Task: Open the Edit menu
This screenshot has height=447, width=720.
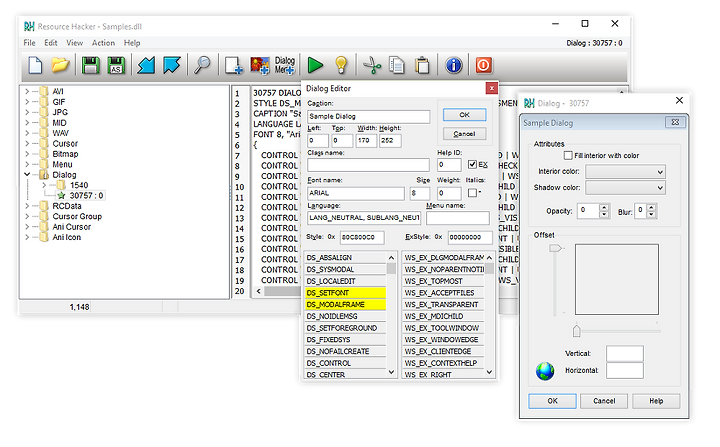Action: pos(51,43)
